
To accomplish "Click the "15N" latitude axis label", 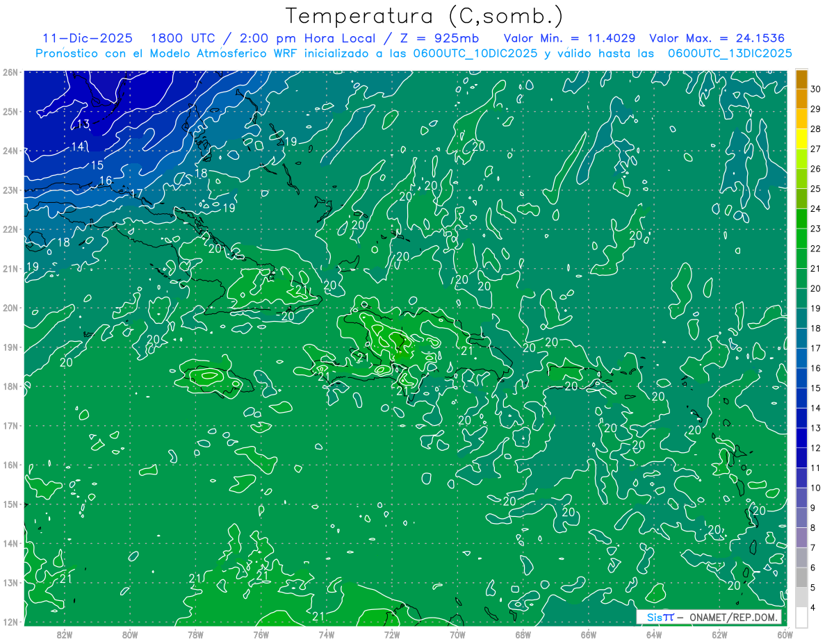I will pos(10,504).
